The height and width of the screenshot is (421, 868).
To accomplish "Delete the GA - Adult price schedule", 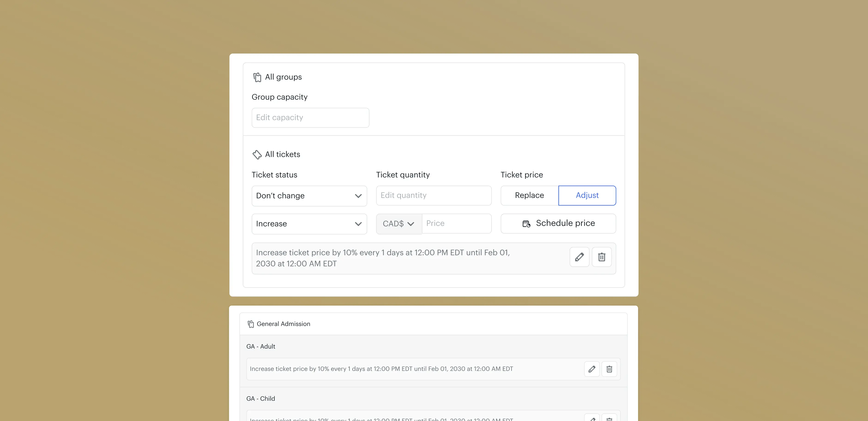I will point(609,369).
